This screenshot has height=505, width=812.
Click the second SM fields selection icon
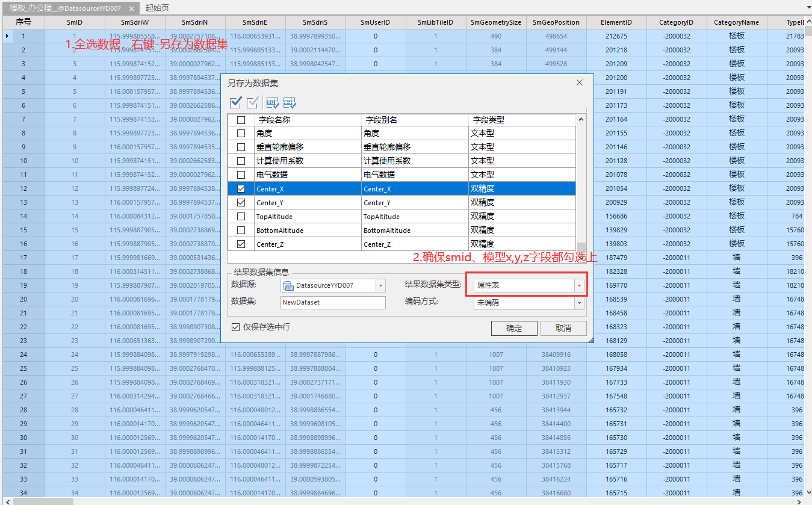(x=290, y=102)
